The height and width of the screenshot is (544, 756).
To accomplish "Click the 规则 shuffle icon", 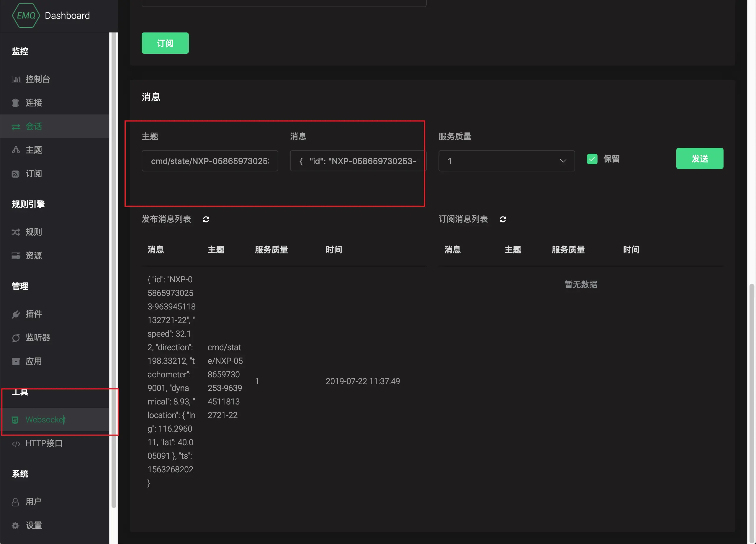I will click(x=16, y=232).
